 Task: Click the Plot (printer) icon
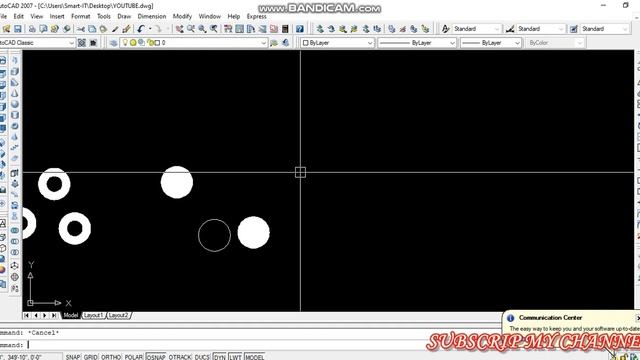pyautogui.click(x=32, y=29)
